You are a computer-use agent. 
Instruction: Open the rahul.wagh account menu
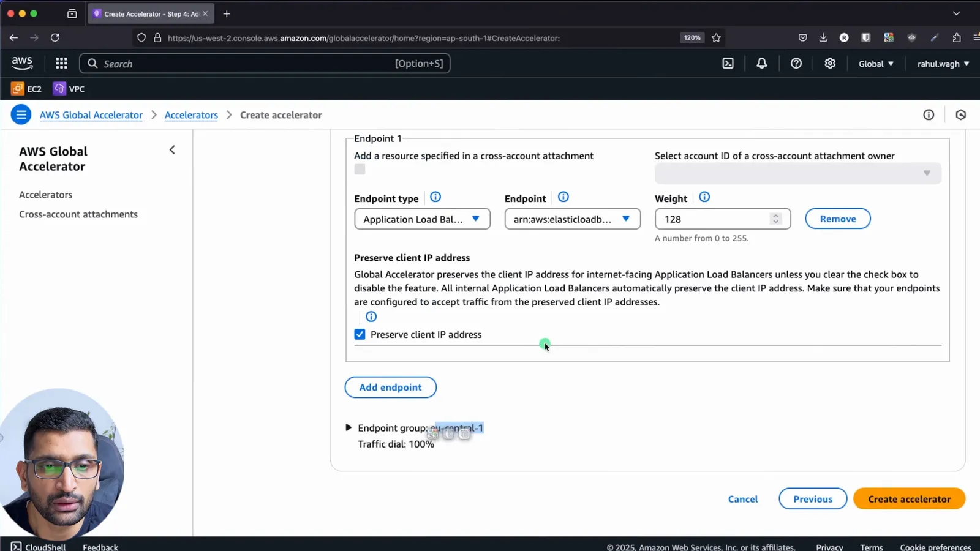(x=943, y=64)
